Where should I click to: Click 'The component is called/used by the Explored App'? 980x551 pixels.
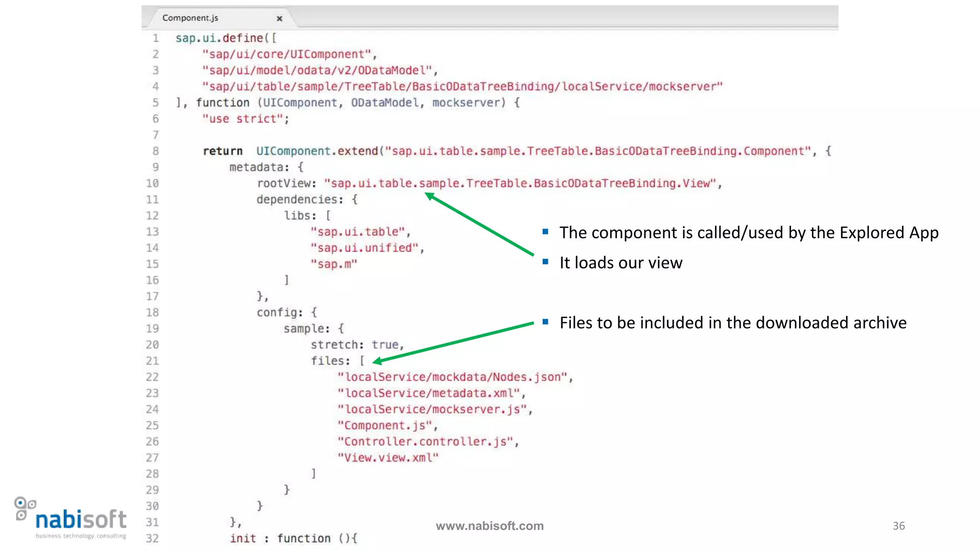point(749,233)
